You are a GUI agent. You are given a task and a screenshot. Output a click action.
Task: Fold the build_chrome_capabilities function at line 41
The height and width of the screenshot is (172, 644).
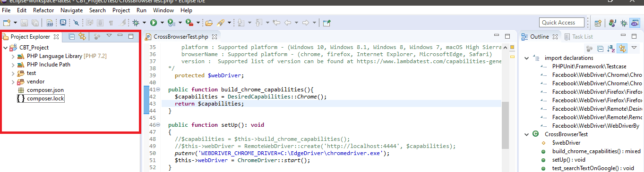tap(158, 89)
